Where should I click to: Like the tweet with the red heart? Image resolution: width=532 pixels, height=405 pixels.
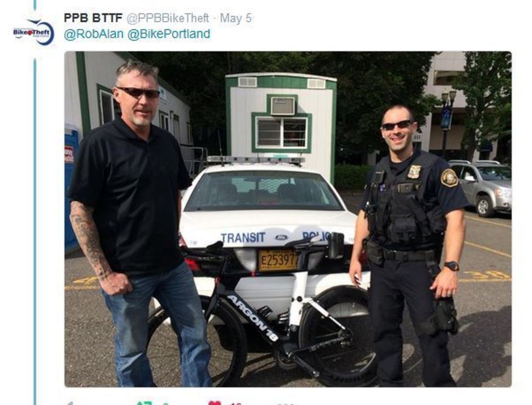pyautogui.click(x=215, y=403)
